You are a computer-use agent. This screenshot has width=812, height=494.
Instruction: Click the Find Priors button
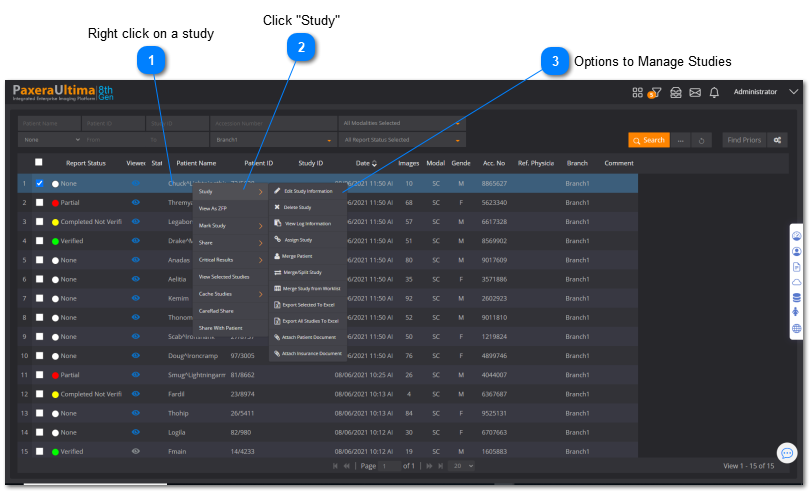point(744,140)
